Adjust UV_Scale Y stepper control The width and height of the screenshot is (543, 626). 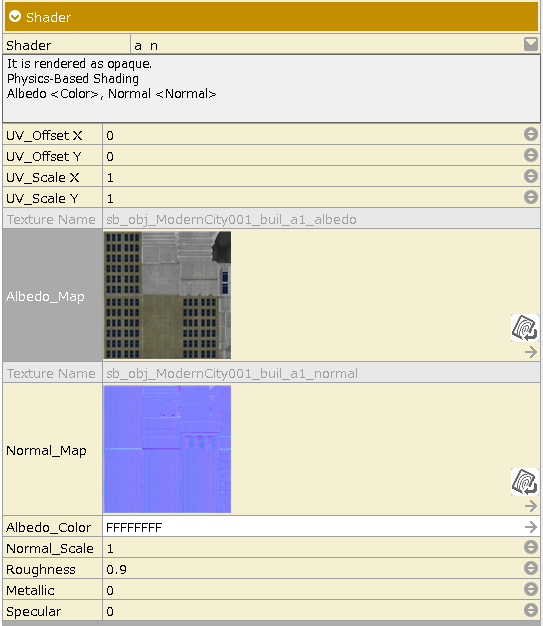(x=531, y=197)
